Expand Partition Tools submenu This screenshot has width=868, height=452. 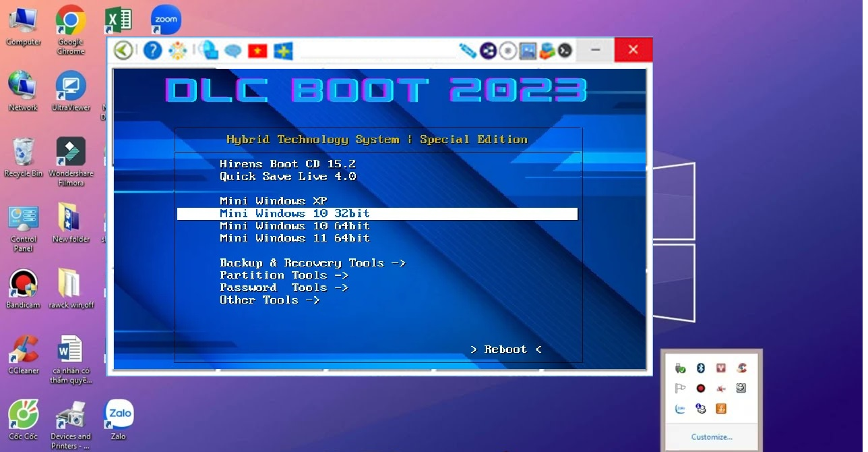click(x=284, y=275)
